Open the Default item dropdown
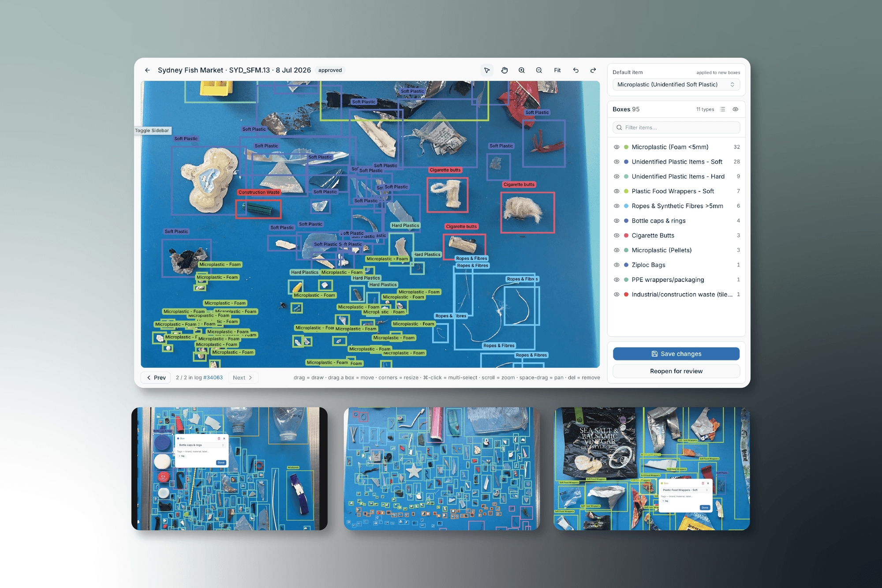The width and height of the screenshot is (882, 588). 676,85
